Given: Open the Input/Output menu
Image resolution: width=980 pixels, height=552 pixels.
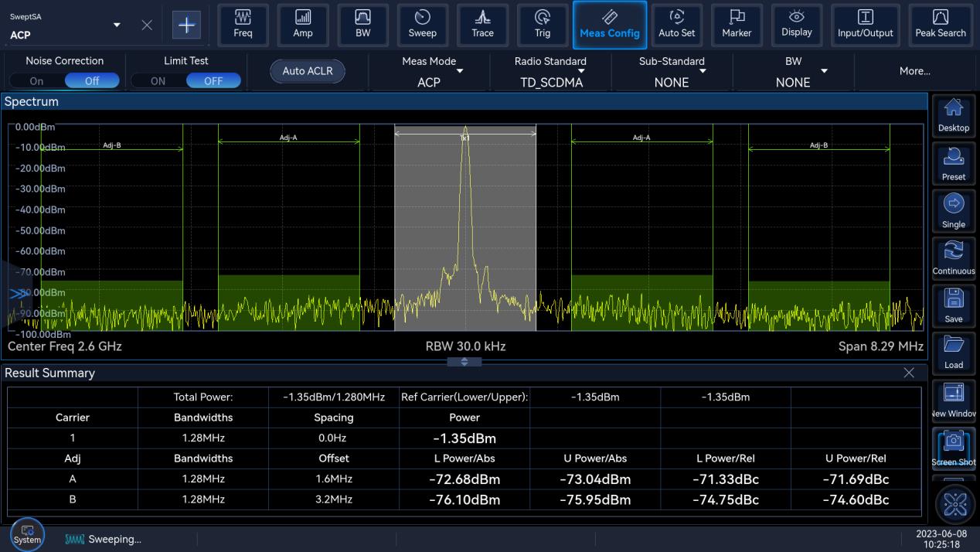Looking at the screenshot, I should (x=865, y=25).
